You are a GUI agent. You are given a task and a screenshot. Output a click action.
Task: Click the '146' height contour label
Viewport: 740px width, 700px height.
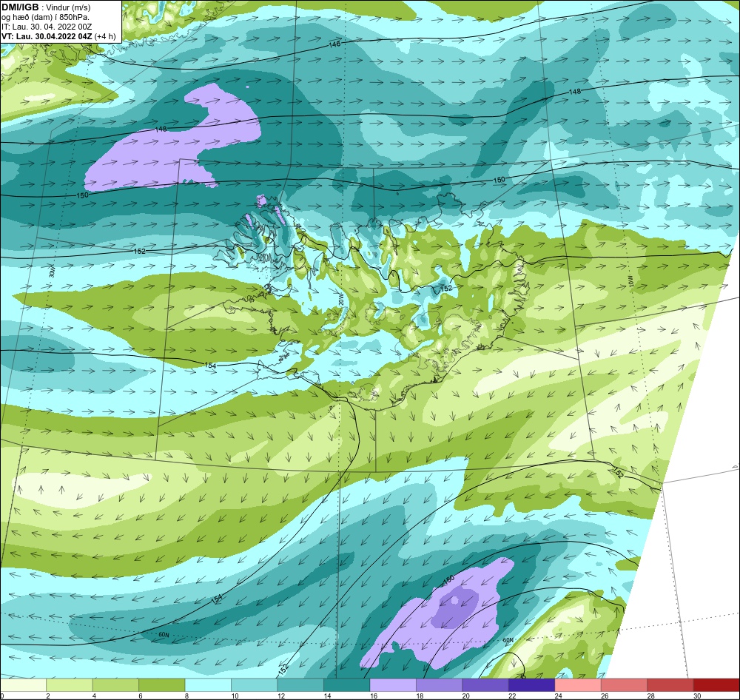point(334,44)
